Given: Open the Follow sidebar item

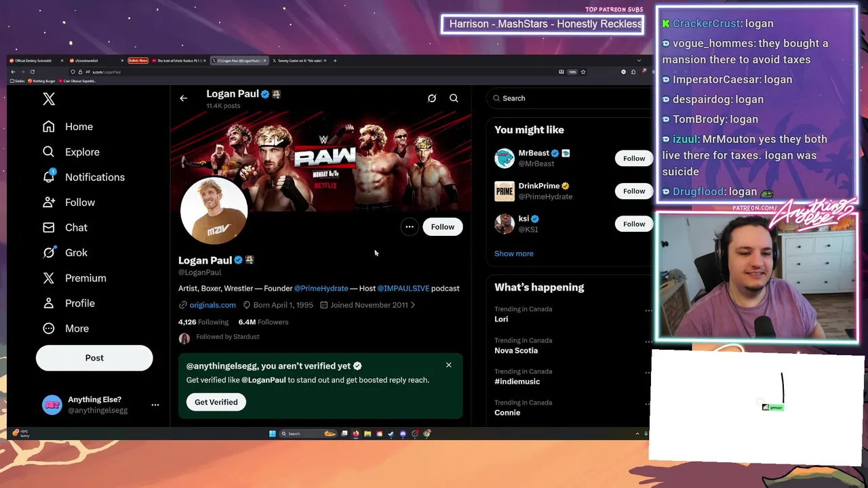Looking at the screenshot, I should pyautogui.click(x=68, y=202).
